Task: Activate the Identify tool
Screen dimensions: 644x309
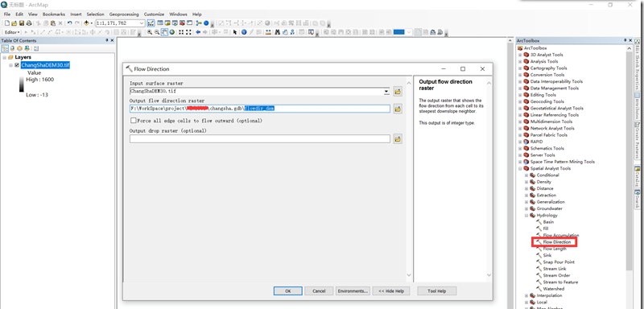Action: (244, 32)
